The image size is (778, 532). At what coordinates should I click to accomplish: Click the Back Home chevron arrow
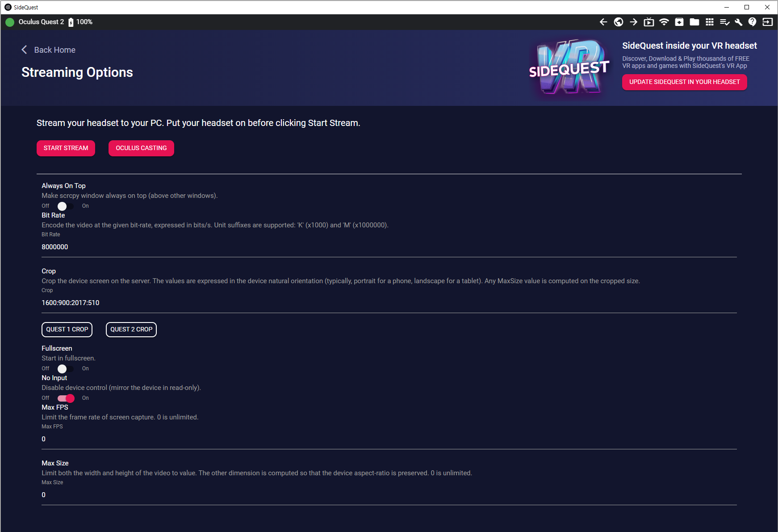[24, 50]
